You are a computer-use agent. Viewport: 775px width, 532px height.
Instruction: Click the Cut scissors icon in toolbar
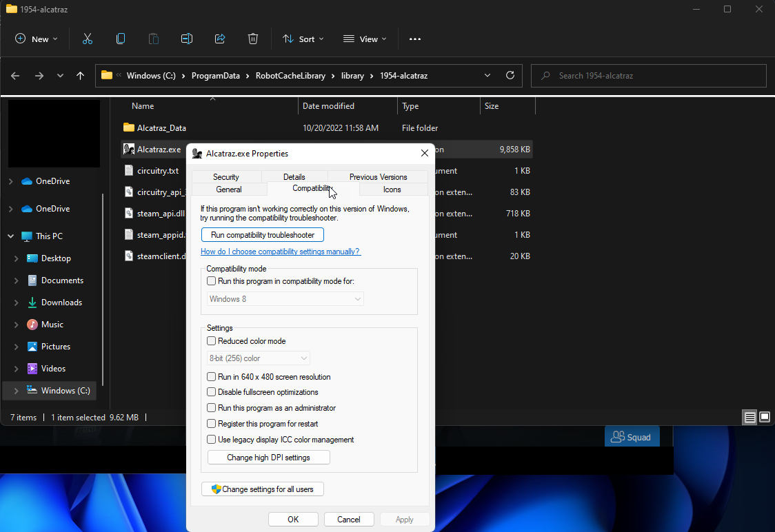coord(88,39)
